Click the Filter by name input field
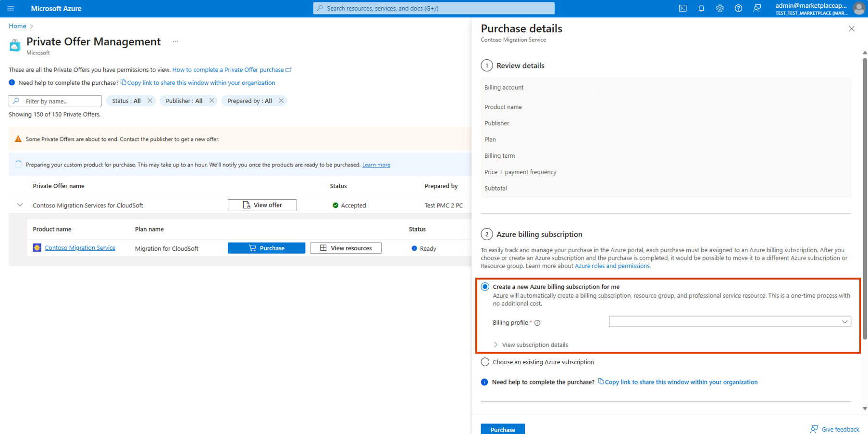The width and height of the screenshot is (868, 434). click(x=55, y=101)
